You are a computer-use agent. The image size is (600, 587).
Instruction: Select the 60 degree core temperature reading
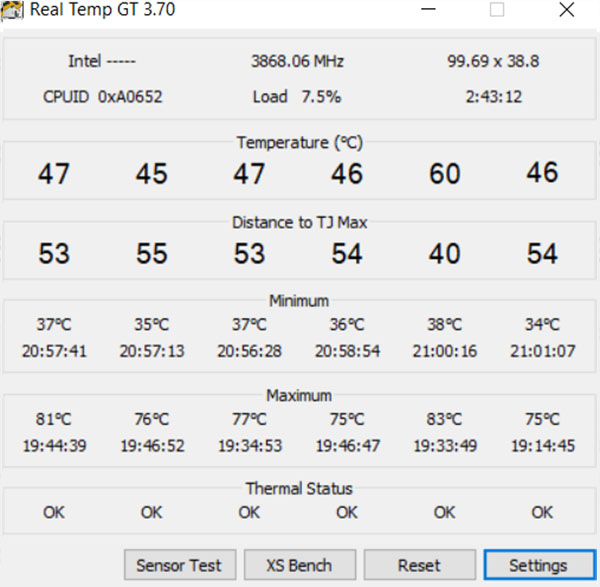coord(444,174)
